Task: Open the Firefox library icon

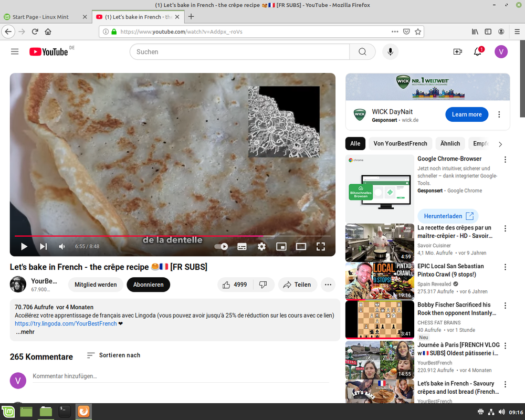Action: click(x=475, y=32)
